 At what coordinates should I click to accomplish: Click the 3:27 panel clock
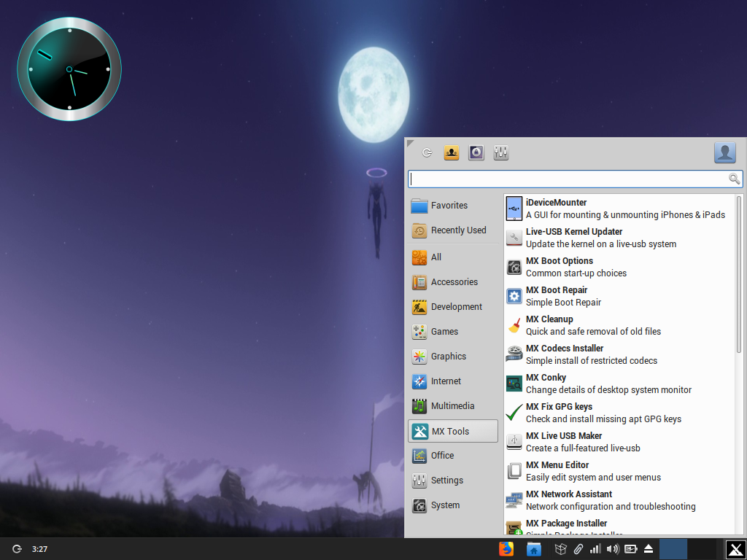pos(39,549)
